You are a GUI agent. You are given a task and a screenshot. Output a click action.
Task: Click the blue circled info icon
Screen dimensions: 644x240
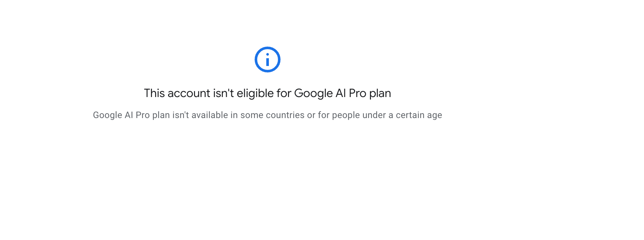(x=267, y=60)
